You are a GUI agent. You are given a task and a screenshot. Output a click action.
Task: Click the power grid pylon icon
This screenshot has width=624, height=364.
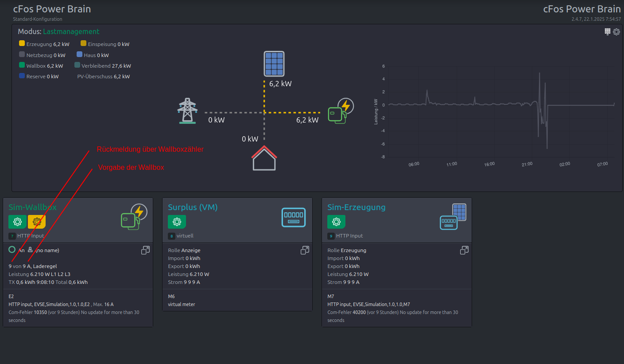[x=187, y=111]
